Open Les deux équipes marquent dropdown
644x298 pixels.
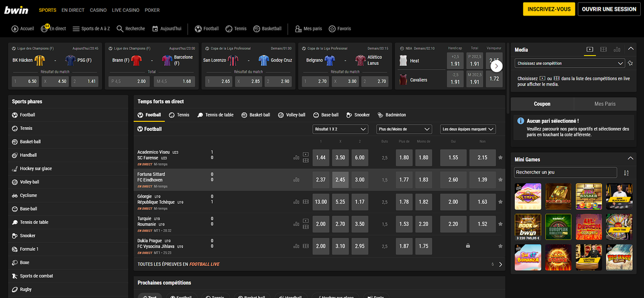pos(468,129)
